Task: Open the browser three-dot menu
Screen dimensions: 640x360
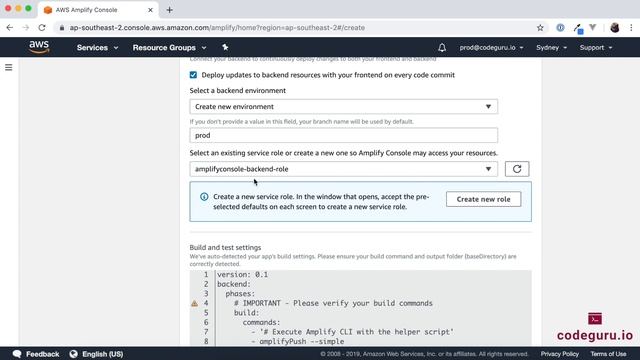Action: point(631,28)
